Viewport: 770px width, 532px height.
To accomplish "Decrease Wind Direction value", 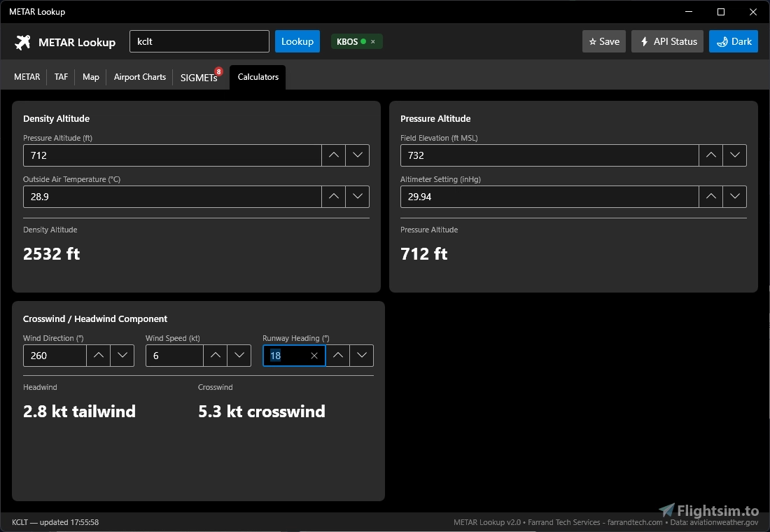I will tap(122, 356).
